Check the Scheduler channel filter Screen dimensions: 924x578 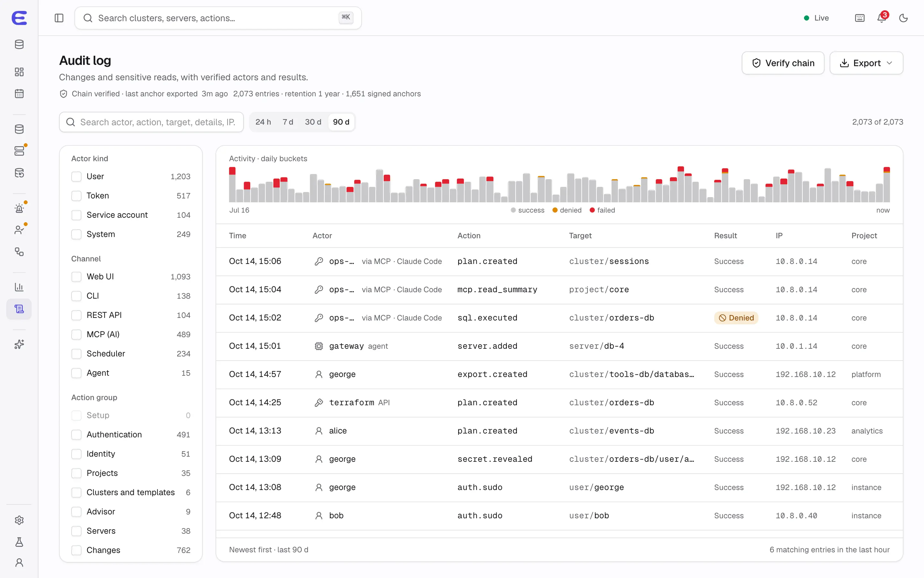click(x=76, y=354)
